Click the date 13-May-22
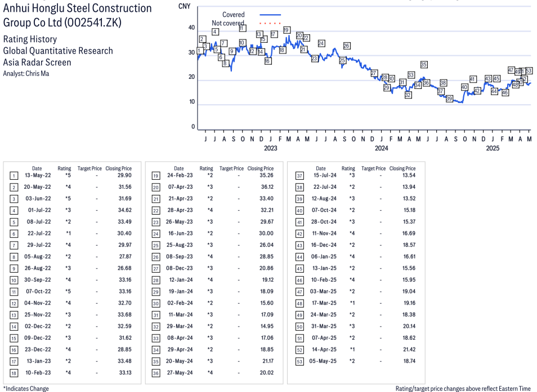 pos(38,175)
